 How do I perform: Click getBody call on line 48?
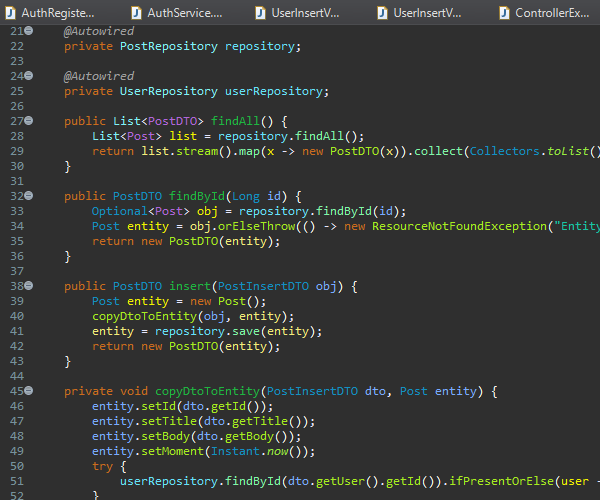point(249,436)
